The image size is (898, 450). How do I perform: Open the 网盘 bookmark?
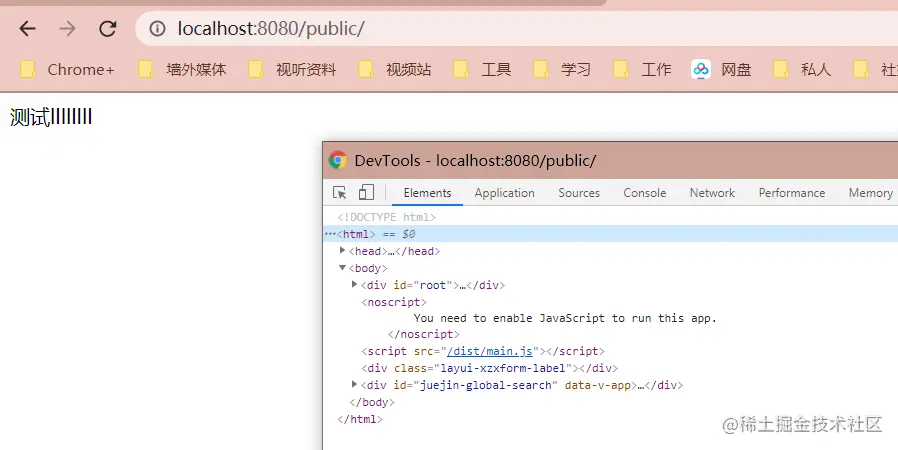coord(721,70)
